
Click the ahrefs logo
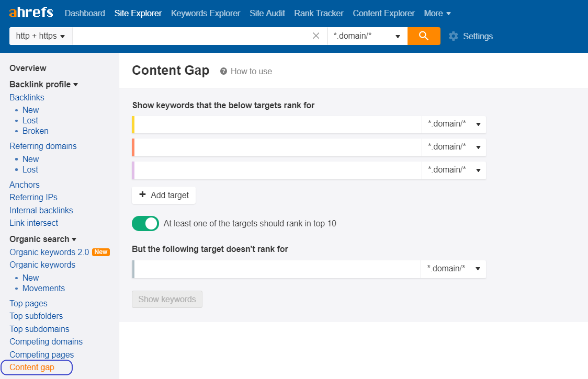[31, 13]
